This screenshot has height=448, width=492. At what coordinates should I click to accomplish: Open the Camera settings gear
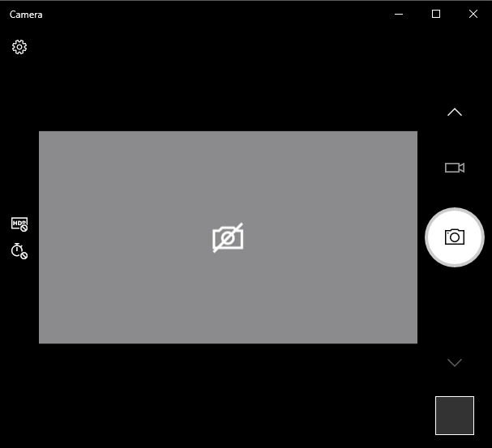(x=19, y=47)
